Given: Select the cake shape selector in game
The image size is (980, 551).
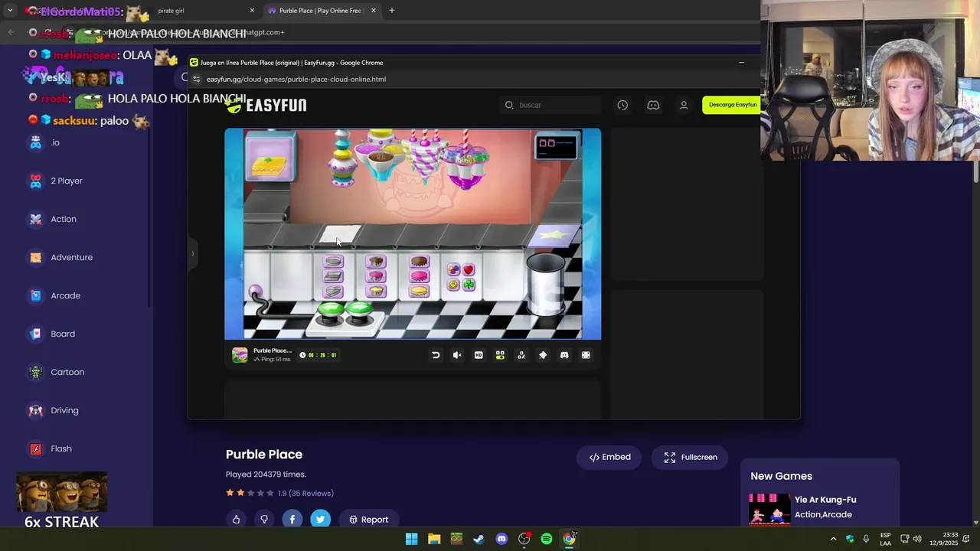Looking at the screenshot, I should [x=333, y=277].
